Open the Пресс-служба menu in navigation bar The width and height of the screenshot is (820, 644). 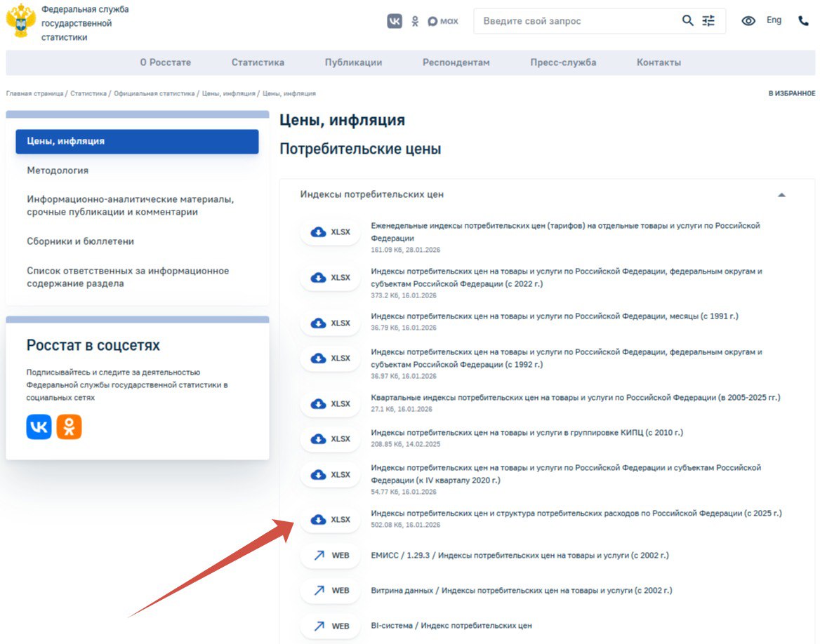pyautogui.click(x=563, y=62)
